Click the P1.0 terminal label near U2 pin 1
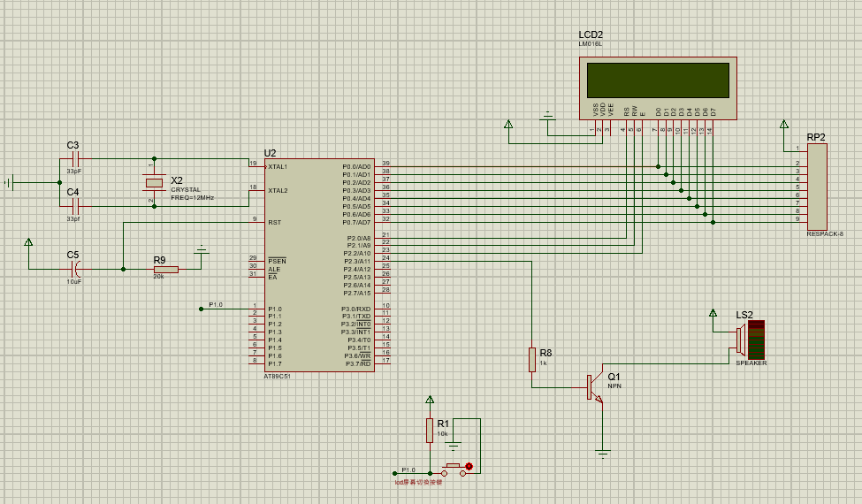 click(x=216, y=304)
